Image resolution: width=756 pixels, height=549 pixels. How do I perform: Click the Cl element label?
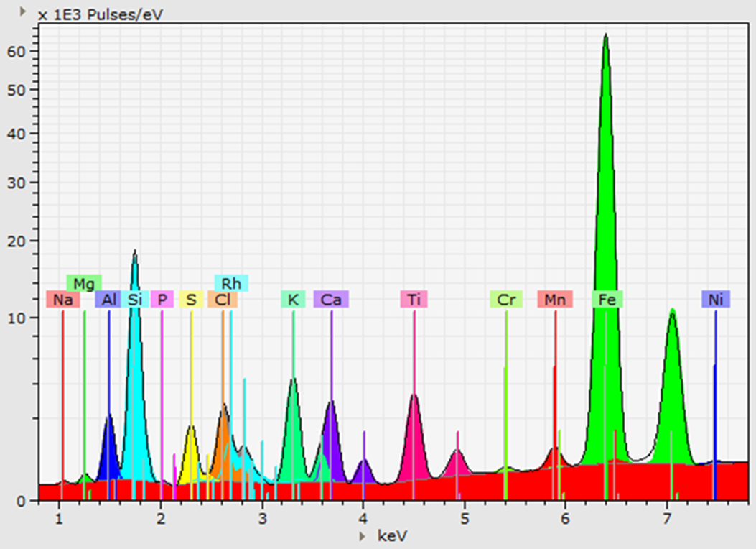[223, 300]
